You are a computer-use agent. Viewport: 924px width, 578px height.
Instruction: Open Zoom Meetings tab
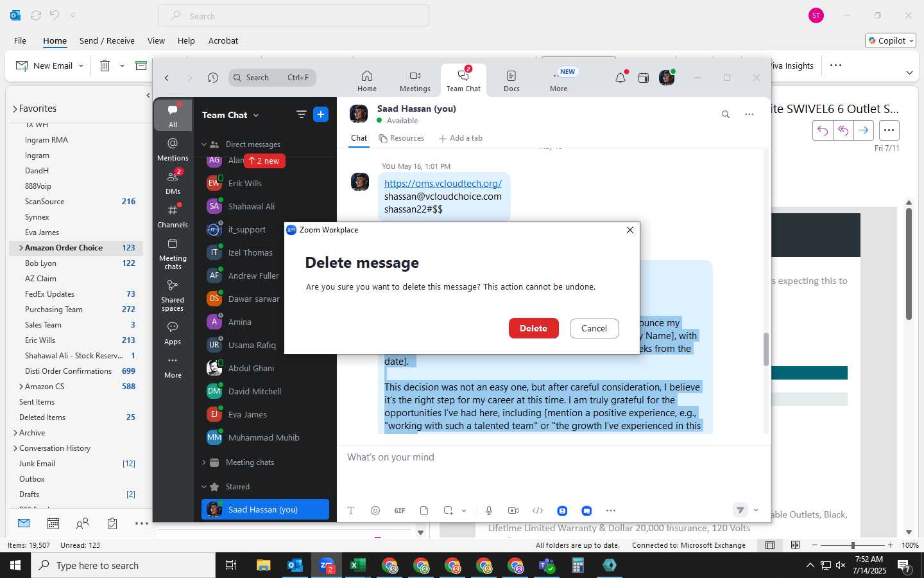pos(415,81)
